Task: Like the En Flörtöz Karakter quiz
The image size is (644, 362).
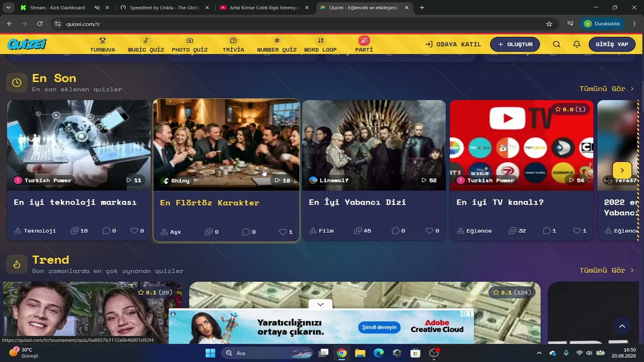Action: 286,232
